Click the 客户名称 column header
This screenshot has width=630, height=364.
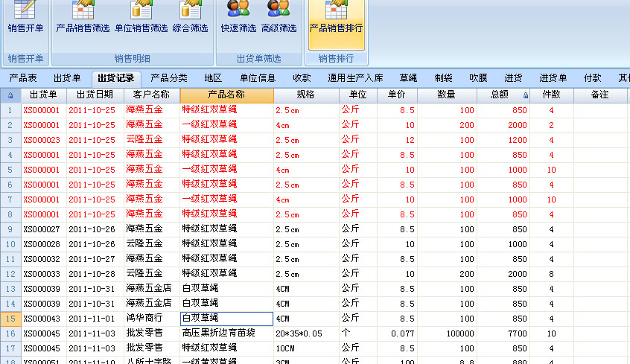point(151,95)
